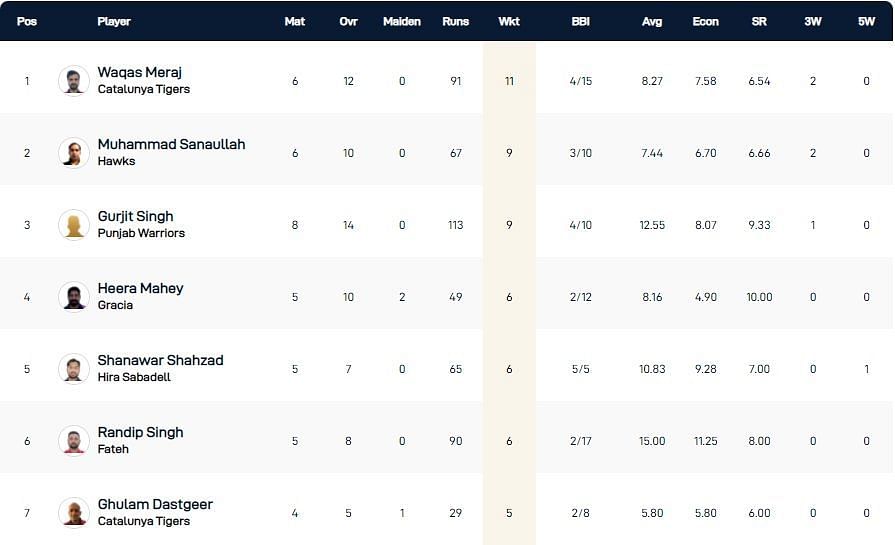Viewport: 895px width, 545px height.
Task: Click Ghulam Dastgeer's player avatar
Action: pos(74,513)
